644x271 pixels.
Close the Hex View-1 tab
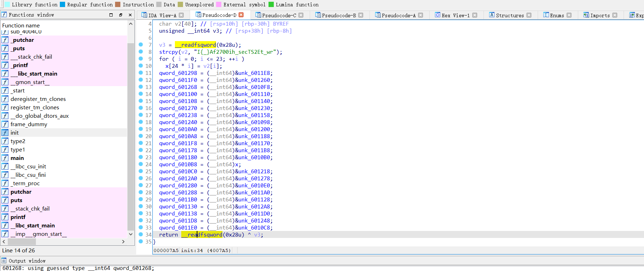[475, 15]
